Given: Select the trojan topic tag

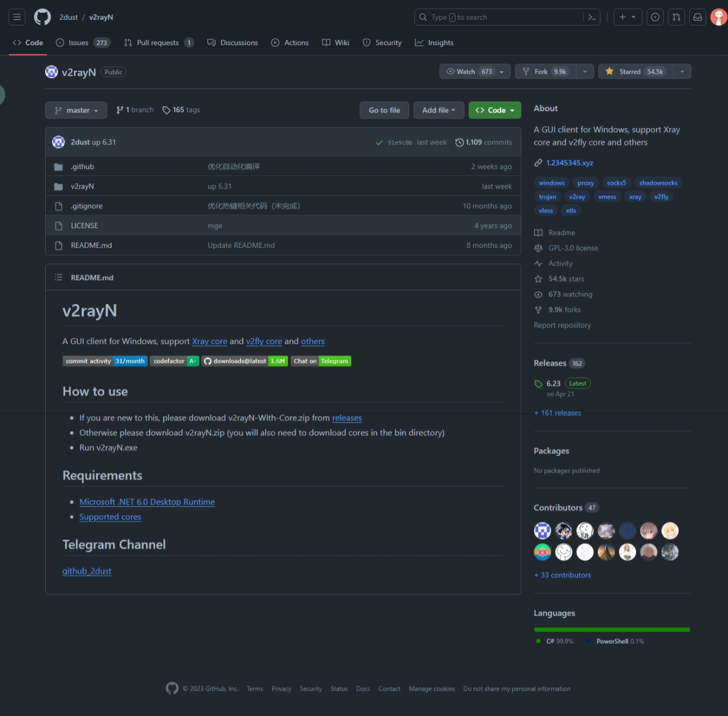Looking at the screenshot, I should coord(547,197).
